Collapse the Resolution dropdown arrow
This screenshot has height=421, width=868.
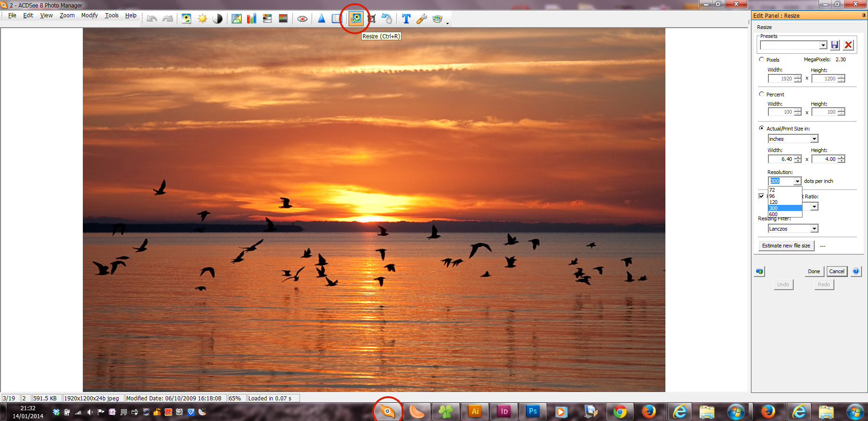click(797, 181)
